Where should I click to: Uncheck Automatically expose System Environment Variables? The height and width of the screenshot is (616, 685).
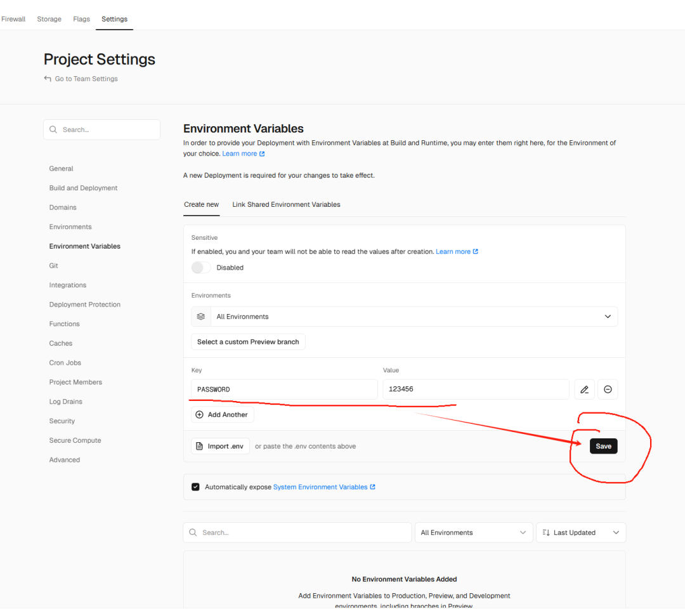[195, 487]
